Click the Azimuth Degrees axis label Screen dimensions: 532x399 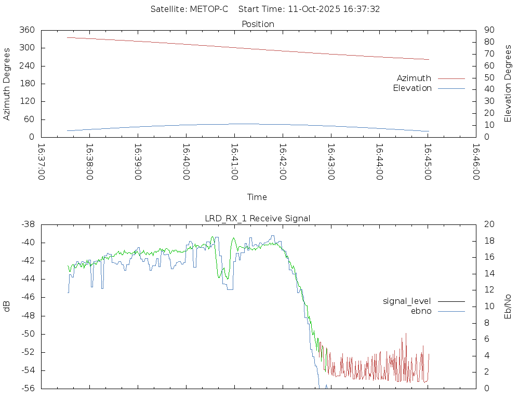point(7,84)
